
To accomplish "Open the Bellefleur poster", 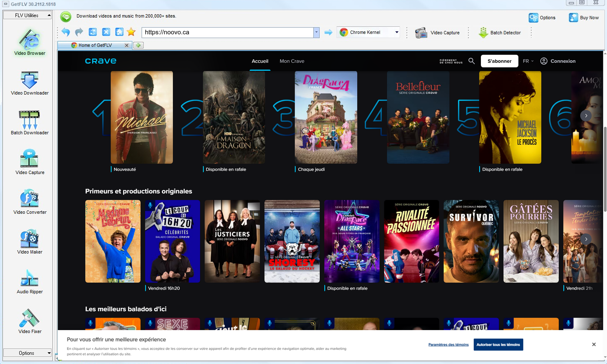I will pos(418,117).
